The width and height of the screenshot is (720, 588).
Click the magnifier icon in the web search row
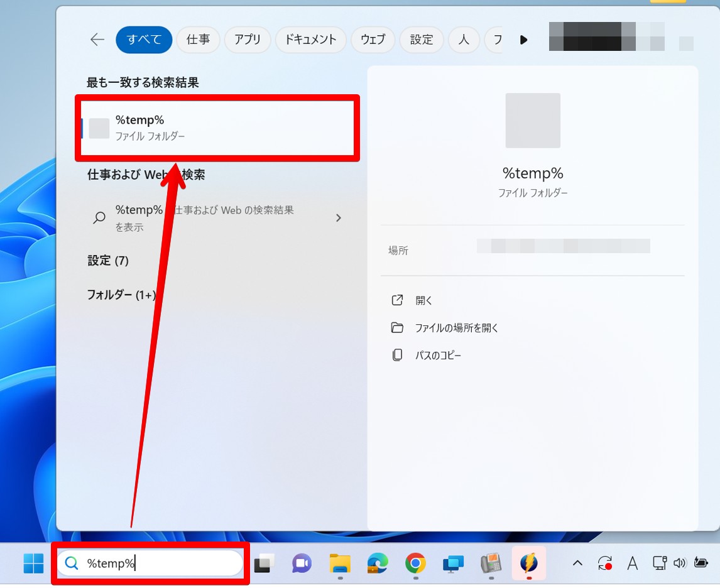coord(99,217)
